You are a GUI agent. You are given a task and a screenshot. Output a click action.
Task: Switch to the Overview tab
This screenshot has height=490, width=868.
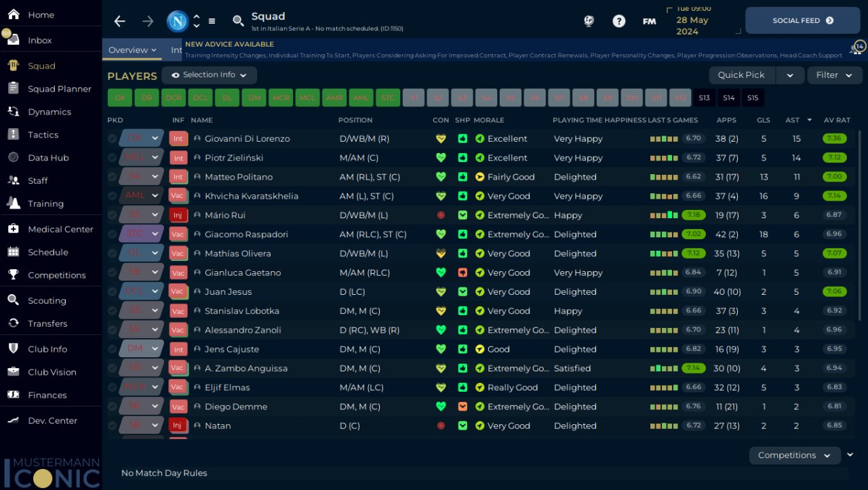[x=132, y=50]
